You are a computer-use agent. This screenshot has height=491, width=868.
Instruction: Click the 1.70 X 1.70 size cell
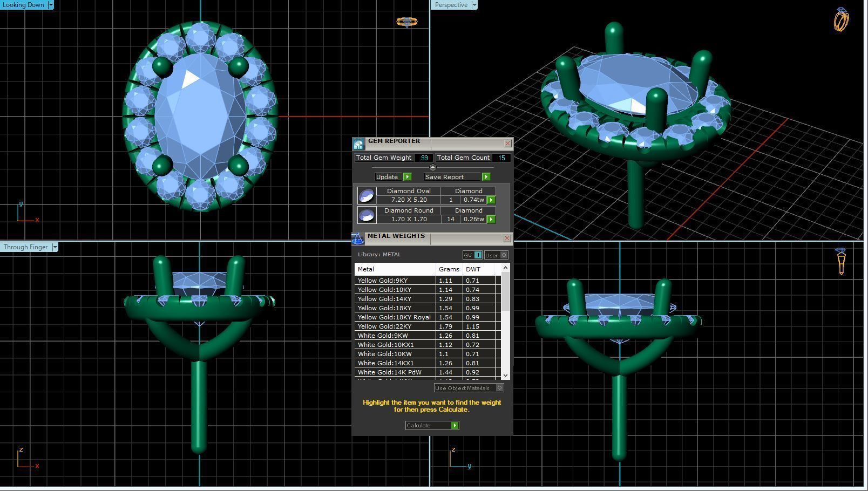tap(409, 219)
